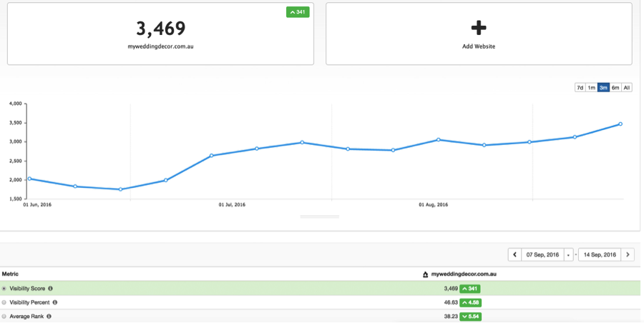
Task: Click the 46.63 value in table
Action: [x=451, y=302]
